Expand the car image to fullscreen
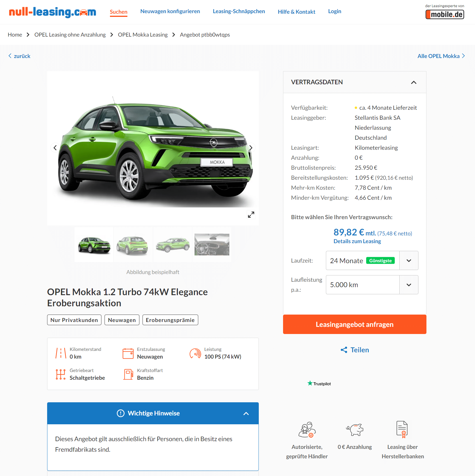Screen dimensions: 475x476 251,215
